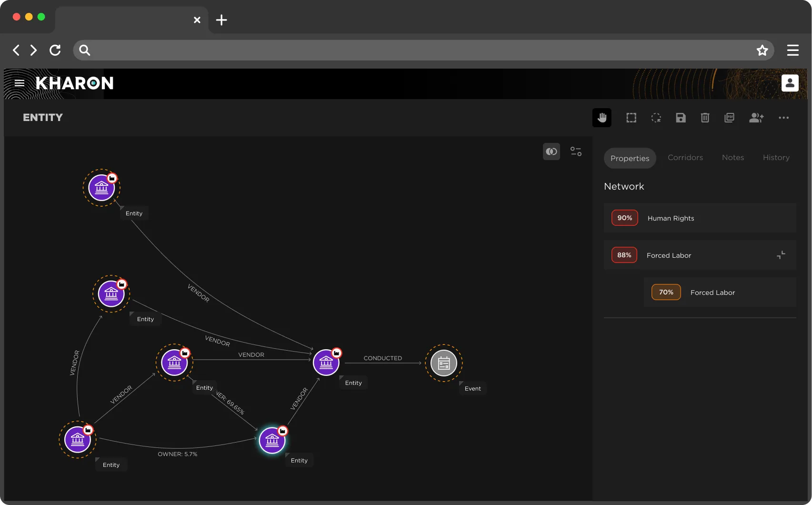Open a new browser tab

[221, 20]
